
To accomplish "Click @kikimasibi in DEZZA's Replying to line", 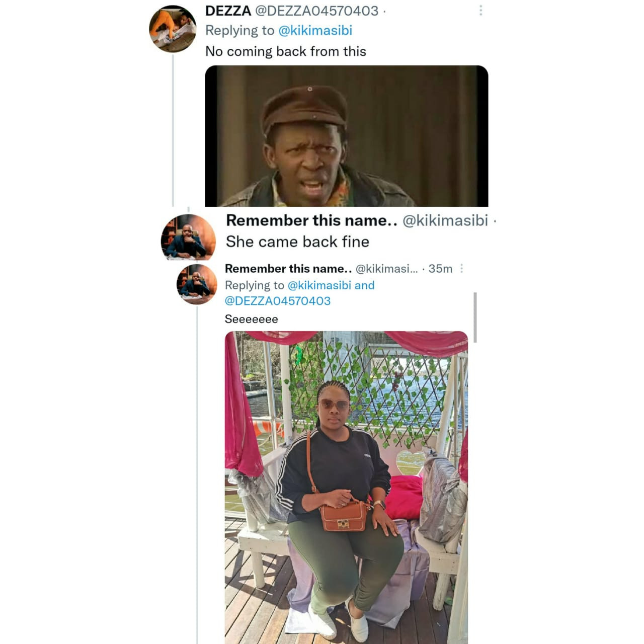I will coord(315,31).
